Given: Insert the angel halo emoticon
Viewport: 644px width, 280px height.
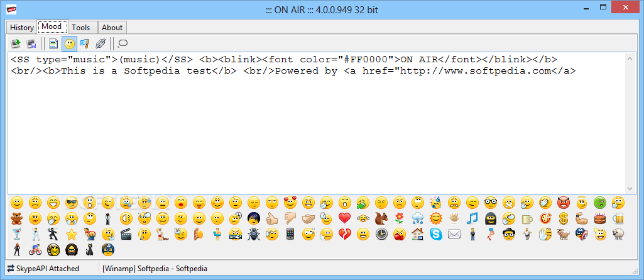Looking at the screenshot, I should [582, 203].
